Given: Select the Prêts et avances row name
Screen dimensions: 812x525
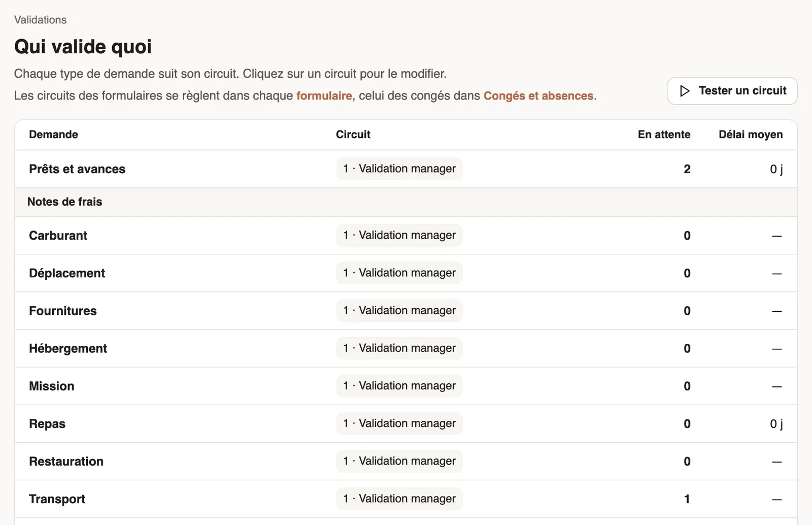Looking at the screenshot, I should pyautogui.click(x=77, y=169).
